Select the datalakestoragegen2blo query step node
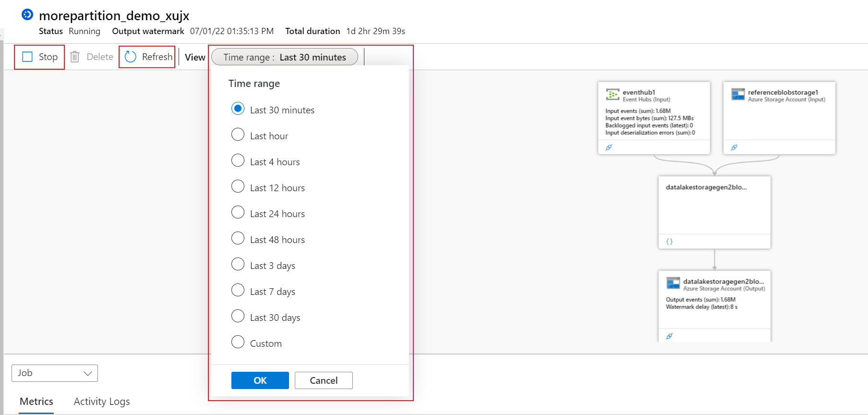 pyautogui.click(x=714, y=211)
